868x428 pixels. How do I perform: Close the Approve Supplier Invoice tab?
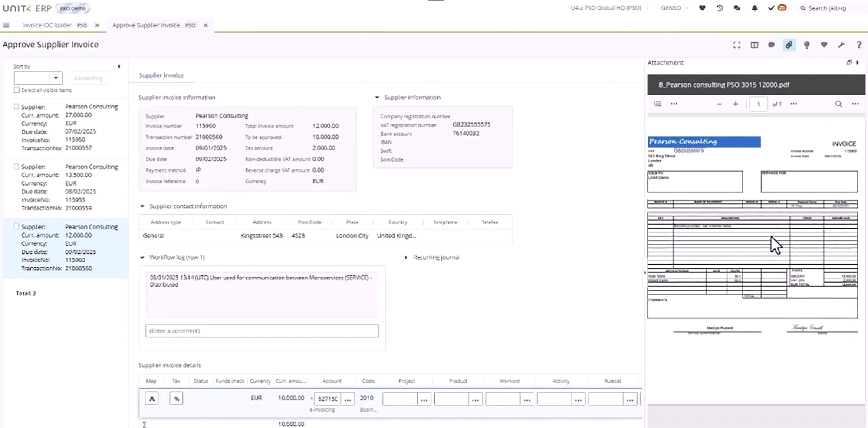click(x=206, y=25)
